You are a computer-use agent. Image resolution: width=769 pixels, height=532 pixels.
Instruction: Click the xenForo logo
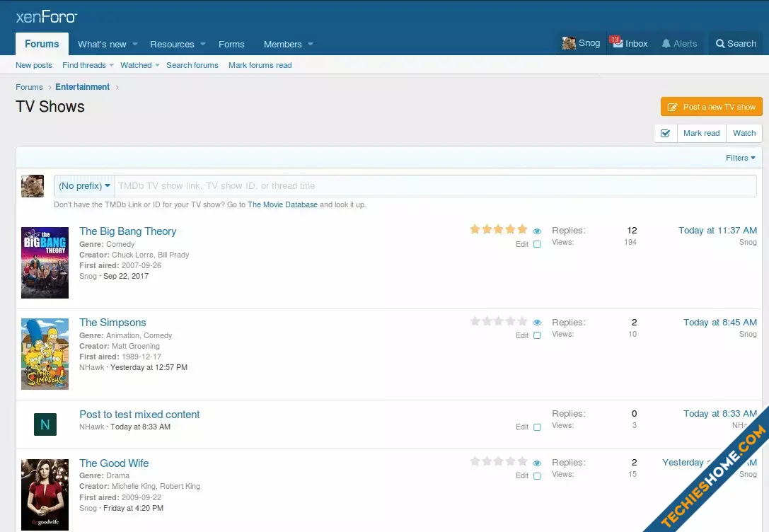pyautogui.click(x=47, y=17)
